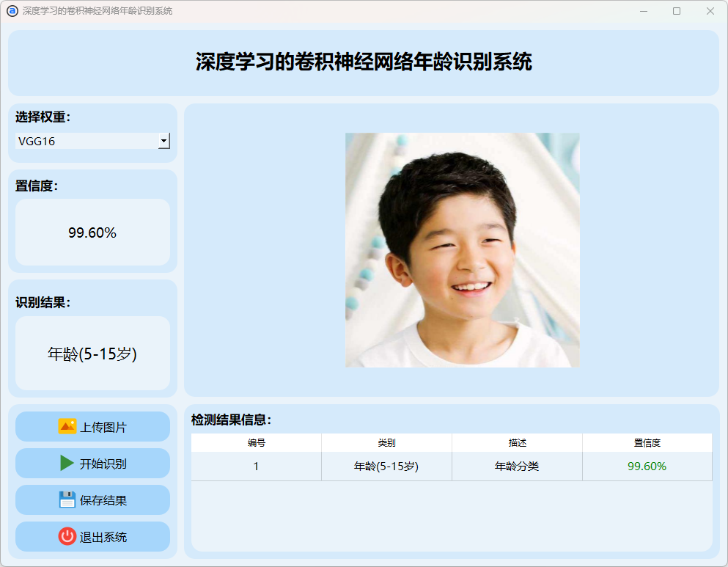Click the 编号 column header
This screenshot has width=728, height=567.
point(256,443)
